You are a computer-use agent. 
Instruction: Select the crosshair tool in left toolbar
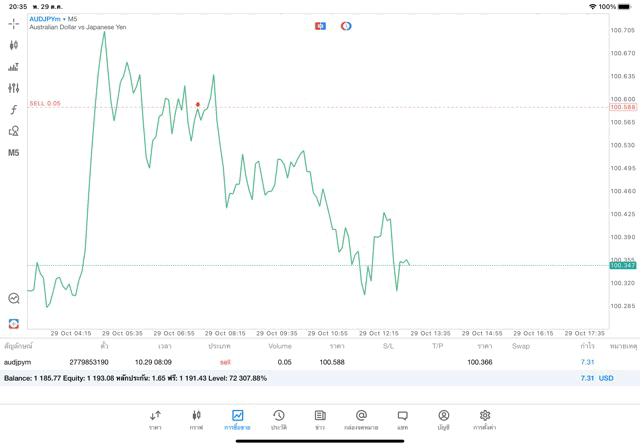(x=14, y=23)
